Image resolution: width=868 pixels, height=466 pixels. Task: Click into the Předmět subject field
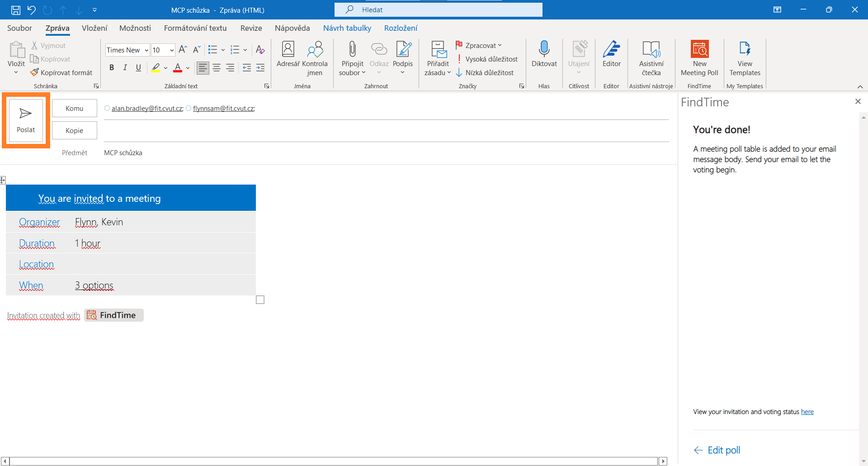click(386, 153)
